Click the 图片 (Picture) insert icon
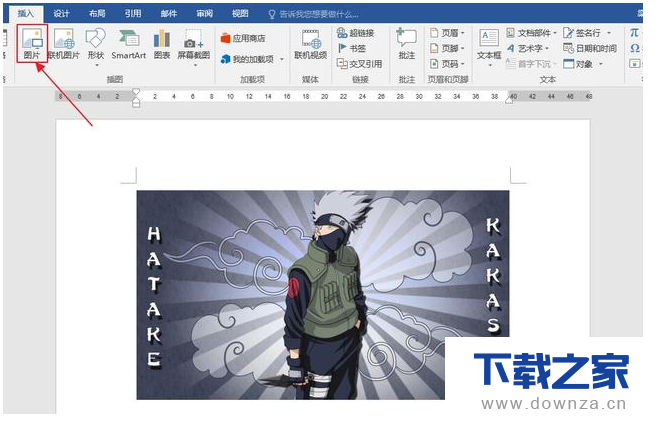The width and height of the screenshot is (655, 422). (x=32, y=43)
